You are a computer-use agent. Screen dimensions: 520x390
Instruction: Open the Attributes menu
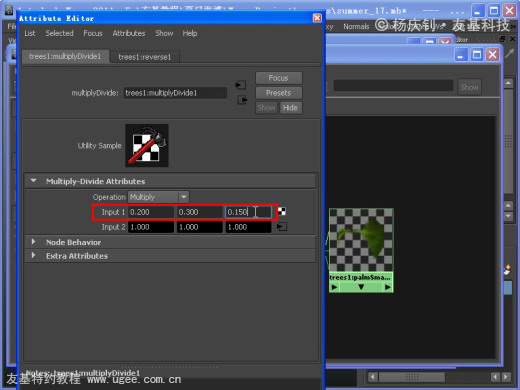pos(129,33)
